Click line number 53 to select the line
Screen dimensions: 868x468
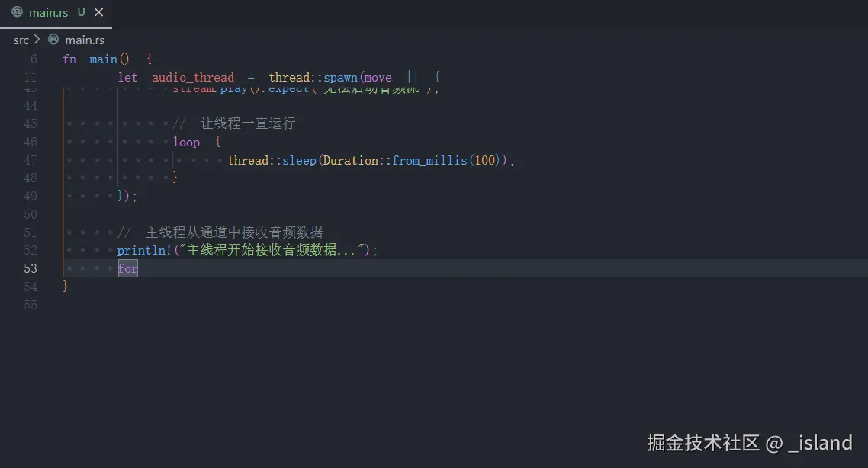tap(31, 268)
